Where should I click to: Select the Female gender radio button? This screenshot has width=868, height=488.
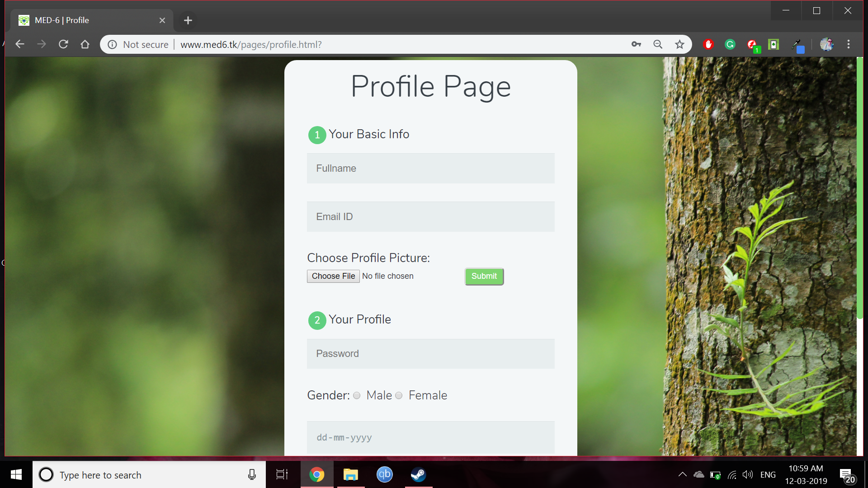point(399,395)
